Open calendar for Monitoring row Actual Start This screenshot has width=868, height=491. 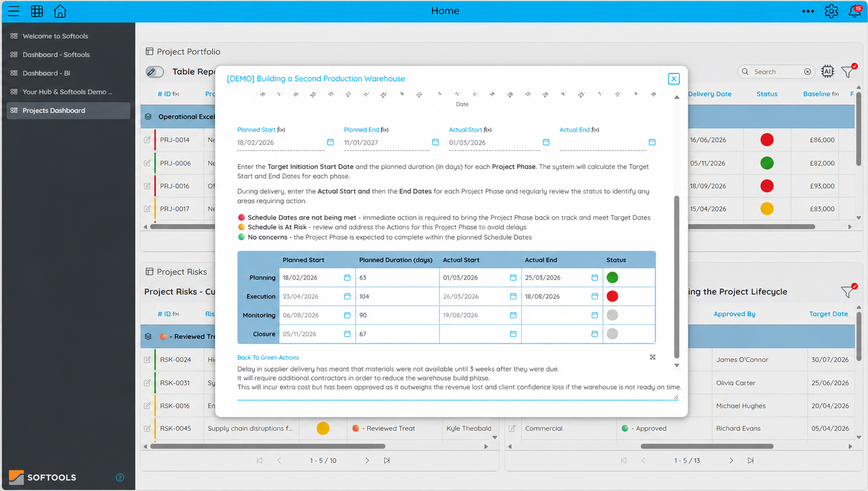click(x=513, y=315)
